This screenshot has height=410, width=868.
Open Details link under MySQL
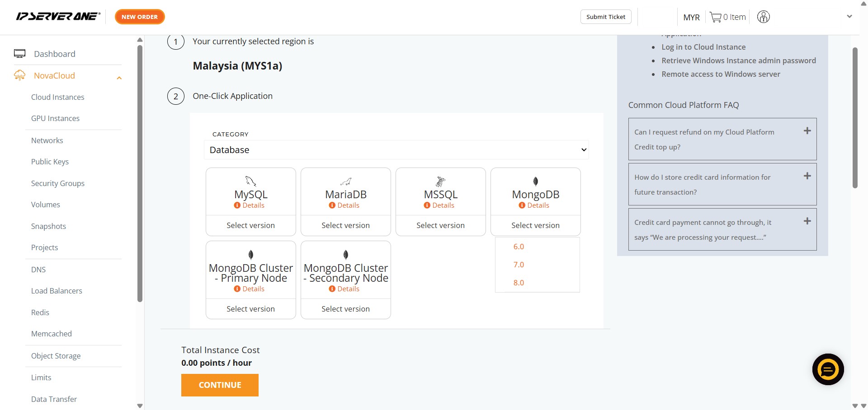(253, 205)
